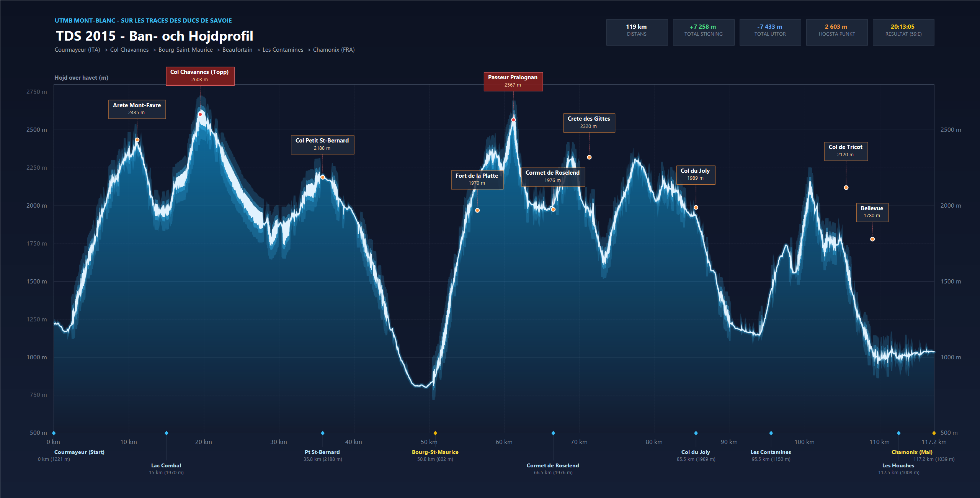The height and width of the screenshot is (498, 980).
Task: Click the Bellevue label box
Action: 872,212
